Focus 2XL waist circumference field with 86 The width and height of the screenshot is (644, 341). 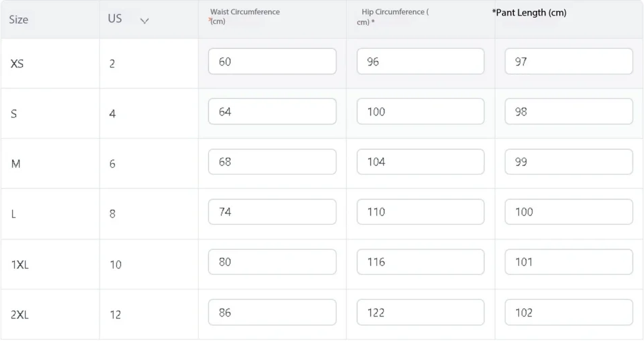(272, 312)
